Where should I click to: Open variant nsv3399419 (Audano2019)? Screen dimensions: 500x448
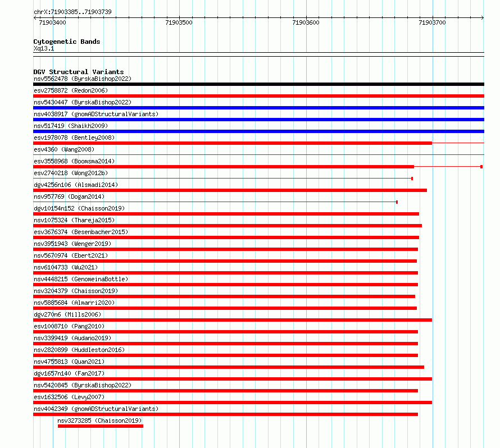[72, 338]
